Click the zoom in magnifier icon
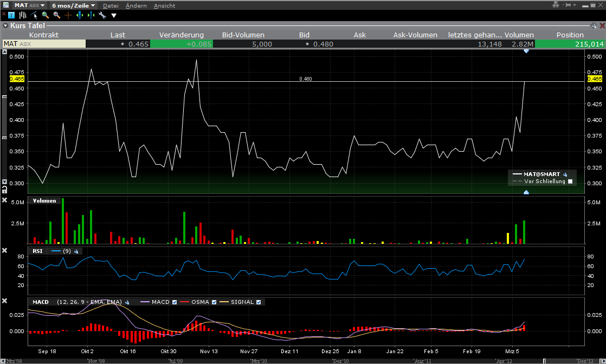The width and height of the screenshot is (606, 364). 45,15
